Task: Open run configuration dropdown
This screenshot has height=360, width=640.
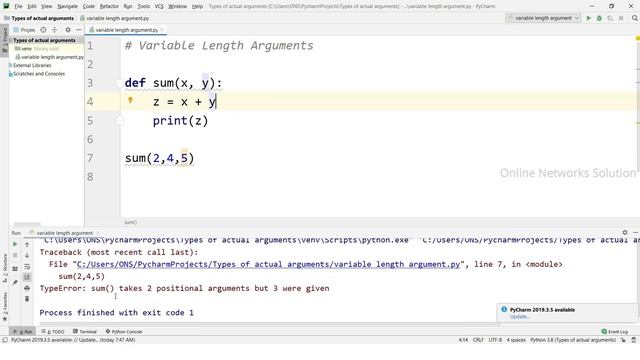Action: point(543,18)
